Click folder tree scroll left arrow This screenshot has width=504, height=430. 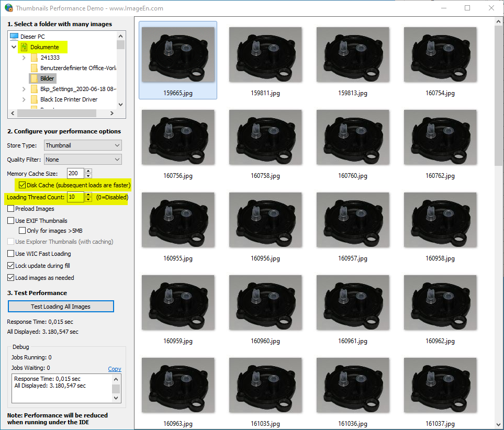point(13,113)
